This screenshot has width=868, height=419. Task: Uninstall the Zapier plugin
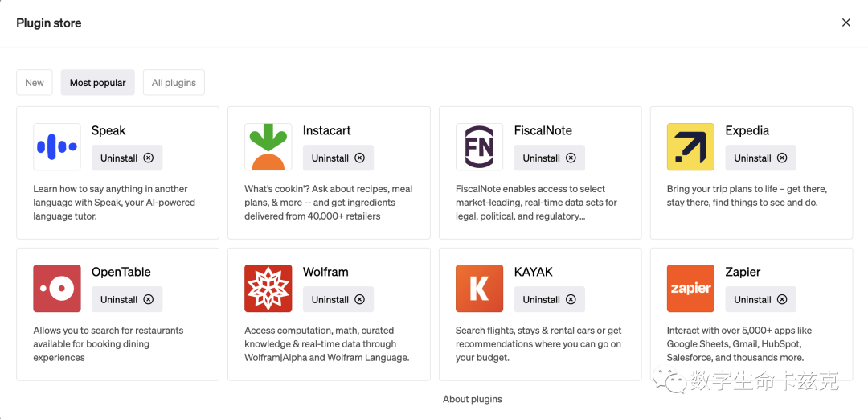tap(760, 299)
